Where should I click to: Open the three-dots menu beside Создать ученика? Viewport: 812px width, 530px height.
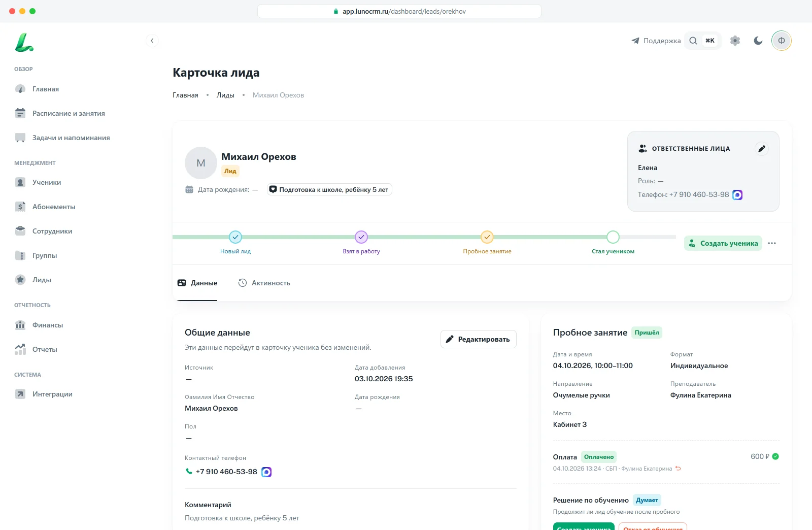[x=772, y=243]
